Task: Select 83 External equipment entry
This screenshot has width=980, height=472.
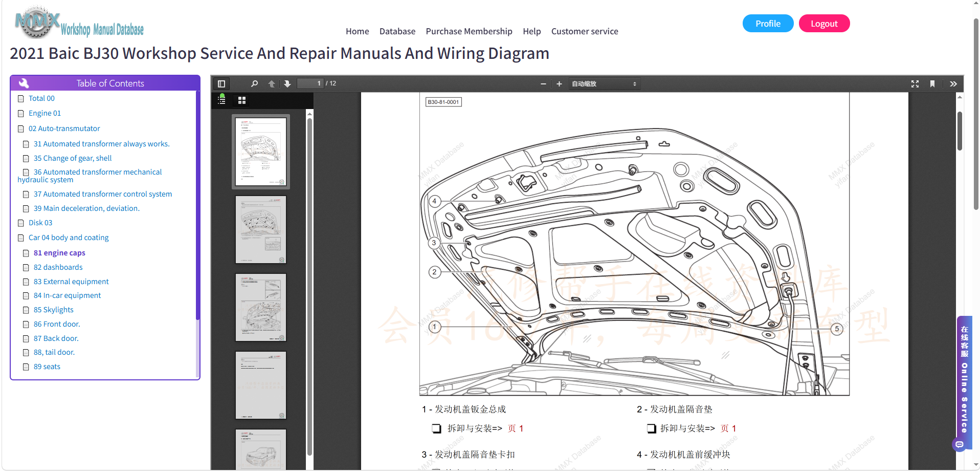Action: [71, 282]
